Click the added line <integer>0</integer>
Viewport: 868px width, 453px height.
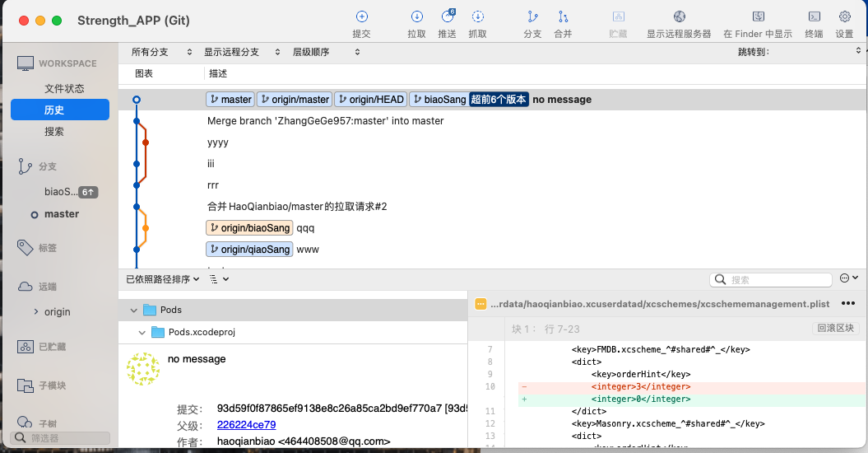click(x=641, y=399)
